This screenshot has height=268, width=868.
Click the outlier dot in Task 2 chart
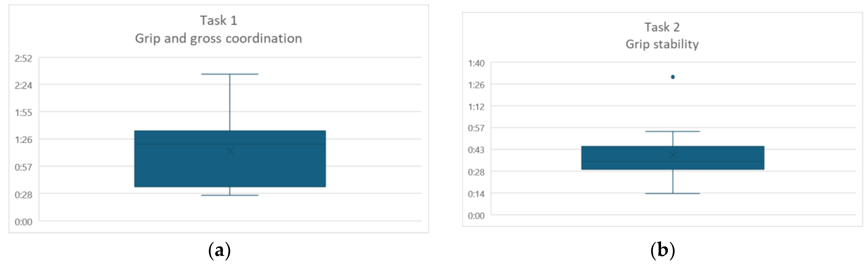coord(672,77)
